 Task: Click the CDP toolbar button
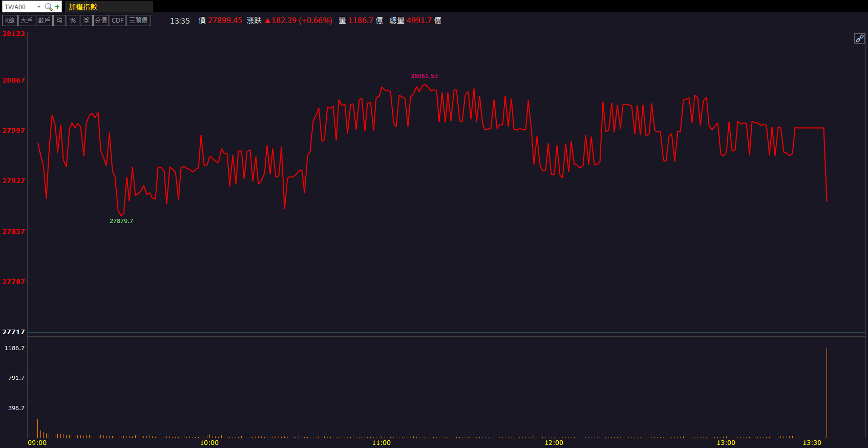(x=118, y=21)
